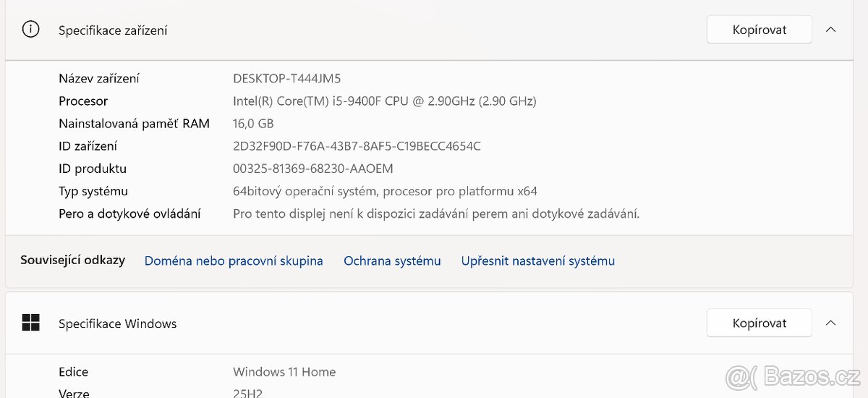This screenshot has height=398, width=868.
Task: Copy device specifications with the Kopírovat button
Action: (759, 30)
